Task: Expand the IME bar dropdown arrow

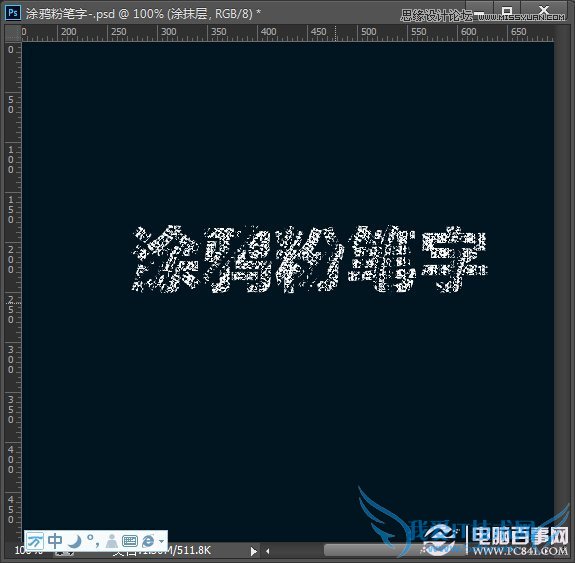Action: click(161, 541)
